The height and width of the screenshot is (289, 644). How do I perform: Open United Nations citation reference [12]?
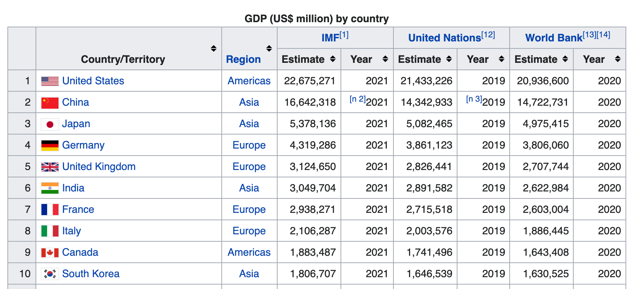point(488,35)
